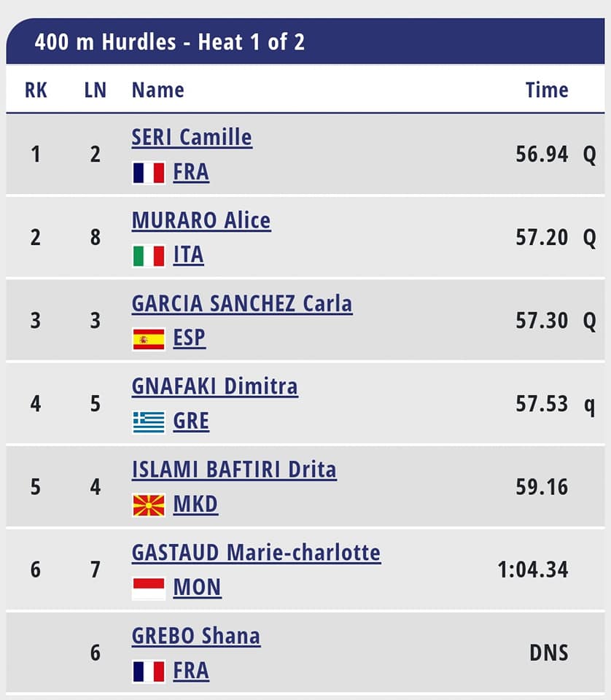
Task: Open GREBO Shana athlete link
Action: point(196,636)
